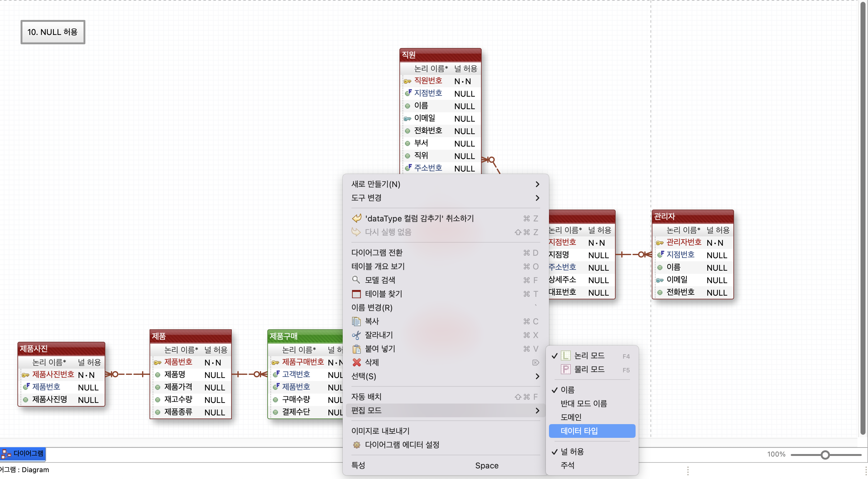Image resolution: width=868 pixels, height=479 pixels.
Task: Click the foreign key icon beside 주소번호 in 직원 table
Action: pyautogui.click(x=408, y=167)
